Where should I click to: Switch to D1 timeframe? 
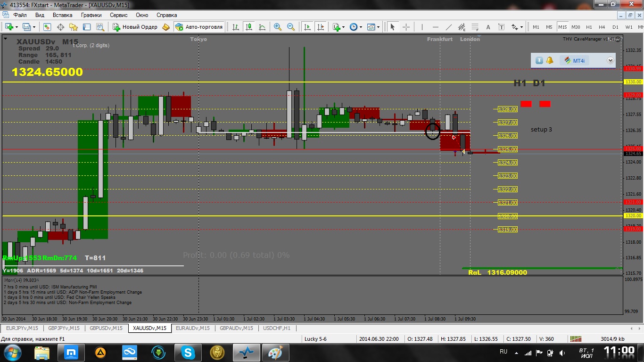coord(615,27)
